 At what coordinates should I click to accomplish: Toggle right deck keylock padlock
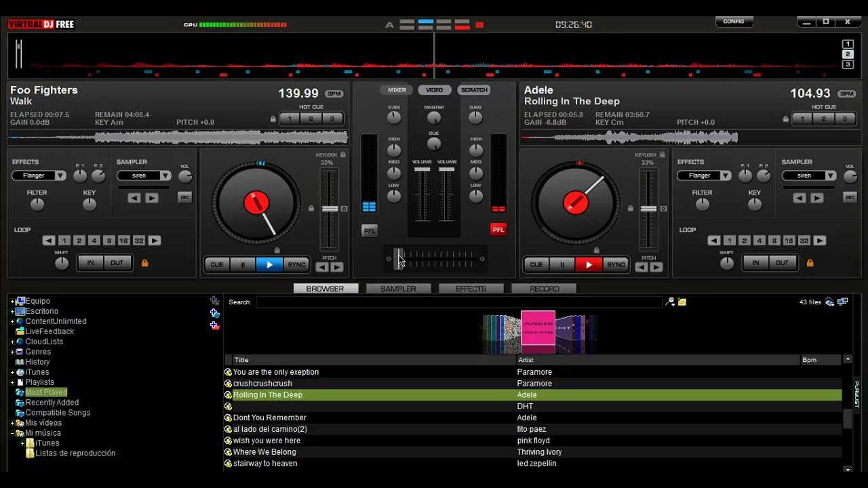[663, 155]
